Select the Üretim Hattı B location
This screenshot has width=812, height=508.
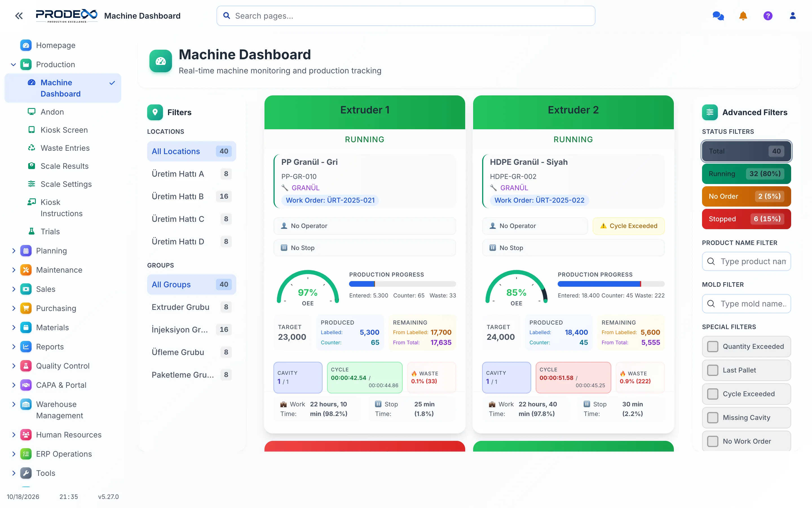pyautogui.click(x=191, y=196)
